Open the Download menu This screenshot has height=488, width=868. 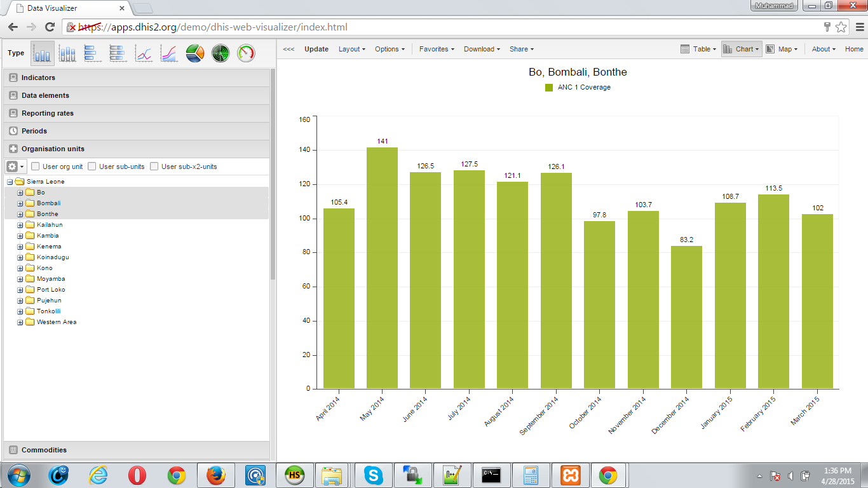coord(481,49)
